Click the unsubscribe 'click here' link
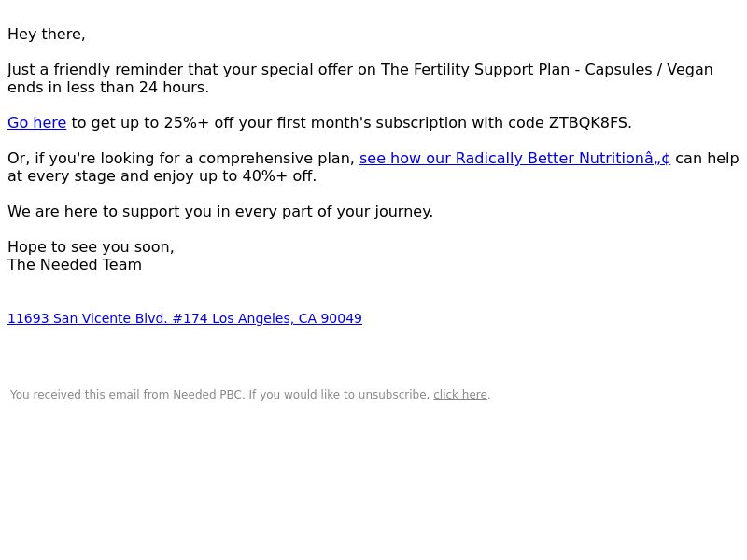The image size is (747, 560). pos(460,395)
